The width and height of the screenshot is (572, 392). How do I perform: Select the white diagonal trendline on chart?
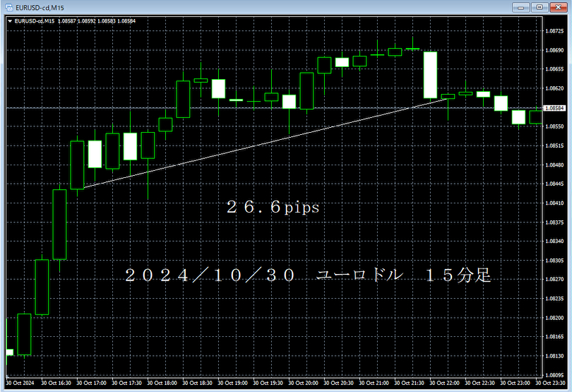[266, 143]
